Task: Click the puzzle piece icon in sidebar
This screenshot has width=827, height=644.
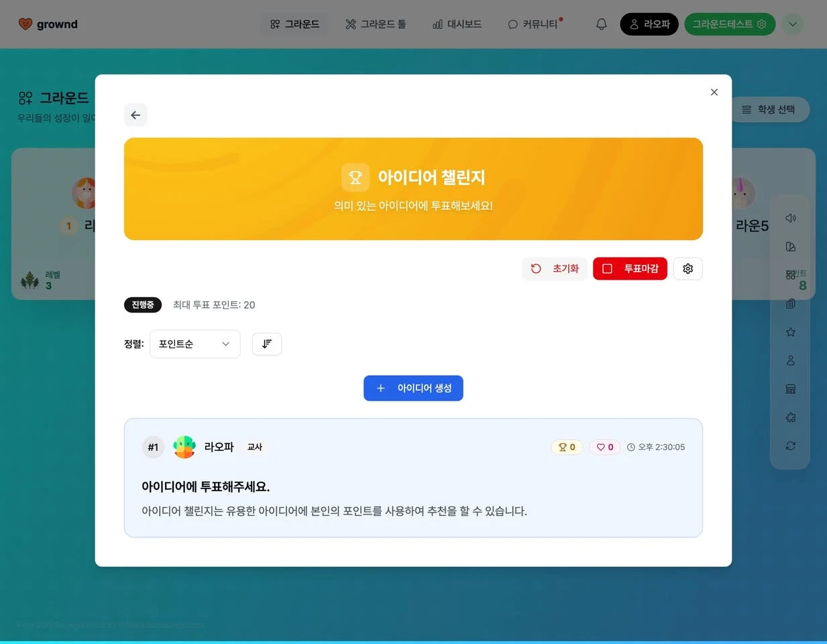Action: [x=790, y=417]
